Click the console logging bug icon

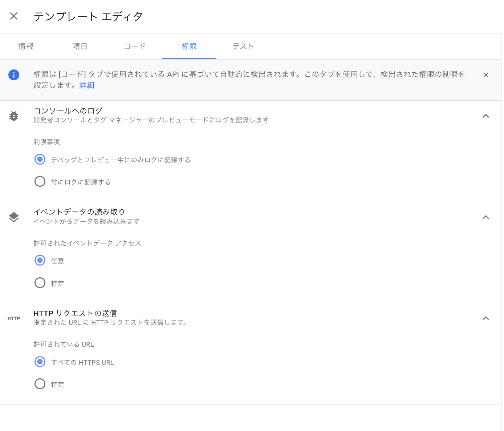click(14, 116)
